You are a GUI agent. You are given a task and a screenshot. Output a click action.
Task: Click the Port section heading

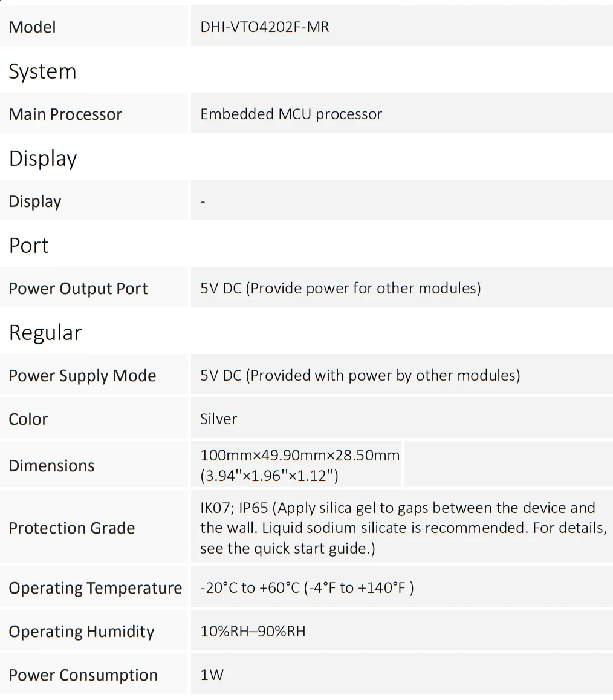click(x=28, y=246)
